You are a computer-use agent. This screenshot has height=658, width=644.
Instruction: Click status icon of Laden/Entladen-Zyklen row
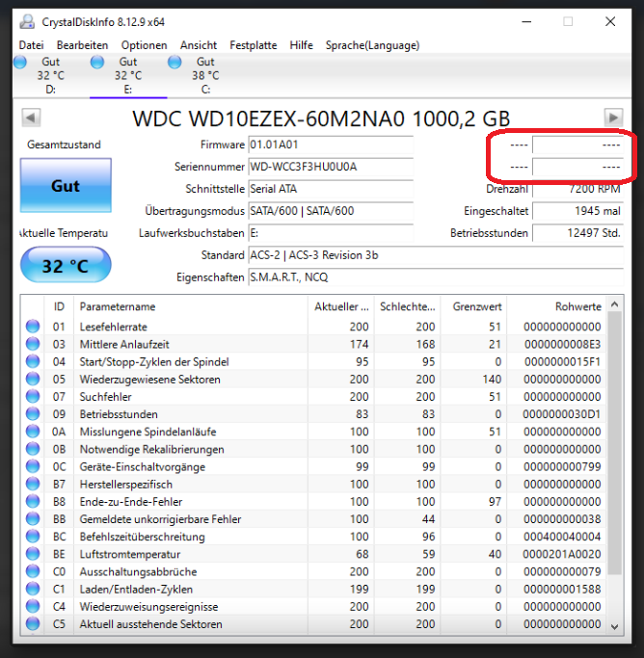tap(33, 589)
